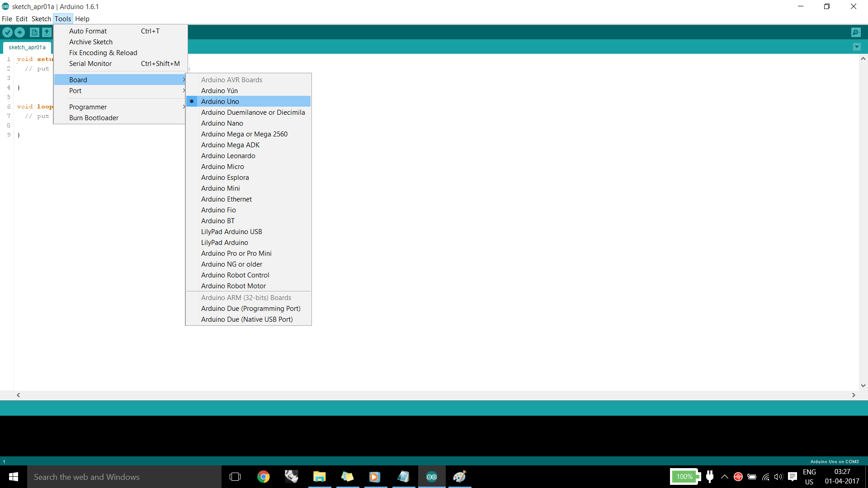Click the editor vertical scrollbar down arrow
Image resolution: width=868 pixels, height=488 pixels.
coord(863,385)
